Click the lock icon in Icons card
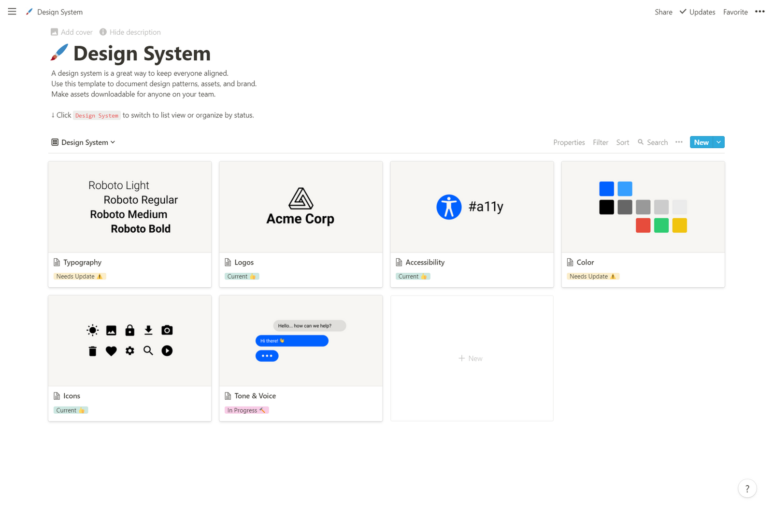Image resolution: width=773 pixels, height=532 pixels. tap(130, 330)
